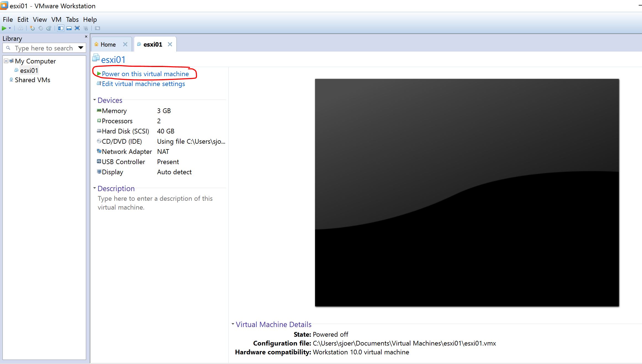
Task: Edit virtual machine settings link
Action: [x=143, y=84]
